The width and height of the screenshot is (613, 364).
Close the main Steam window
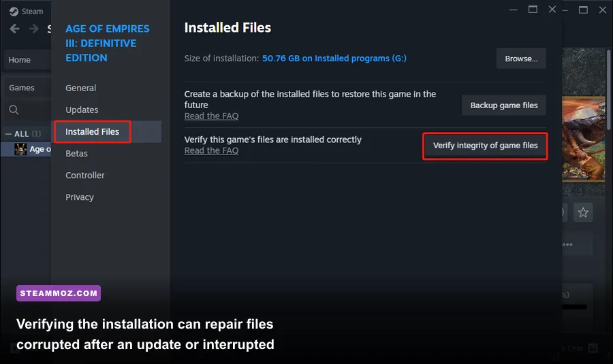[x=603, y=10]
